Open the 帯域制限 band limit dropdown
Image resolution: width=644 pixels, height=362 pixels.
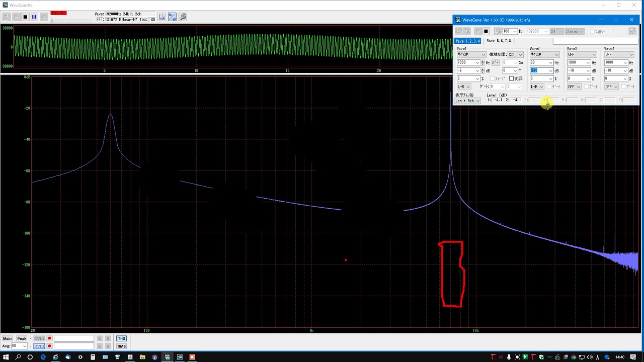[515, 55]
